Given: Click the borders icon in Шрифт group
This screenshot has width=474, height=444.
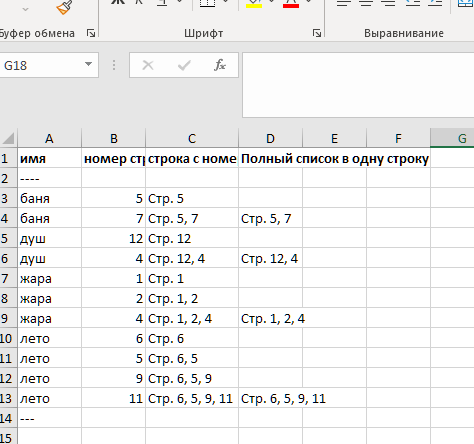Looking at the screenshot, I should (x=207, y=3).
